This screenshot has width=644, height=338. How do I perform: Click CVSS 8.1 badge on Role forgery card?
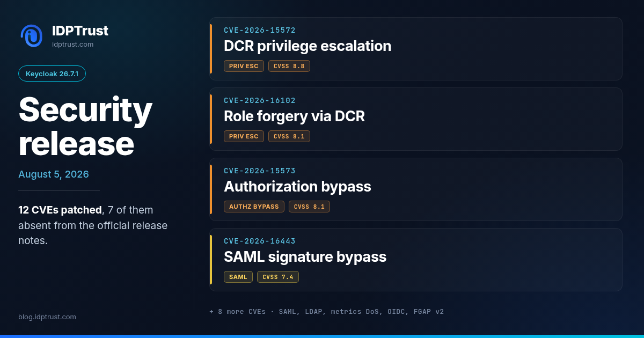289,136
